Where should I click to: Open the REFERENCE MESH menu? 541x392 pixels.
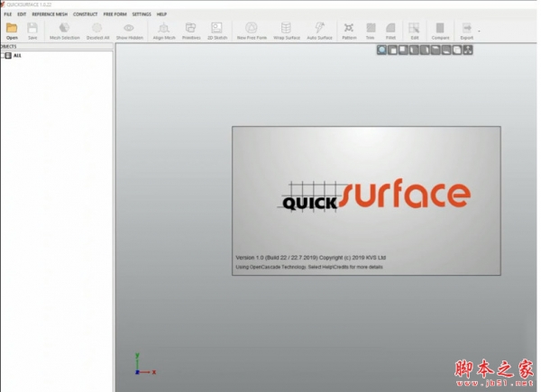tap(50, 14)
